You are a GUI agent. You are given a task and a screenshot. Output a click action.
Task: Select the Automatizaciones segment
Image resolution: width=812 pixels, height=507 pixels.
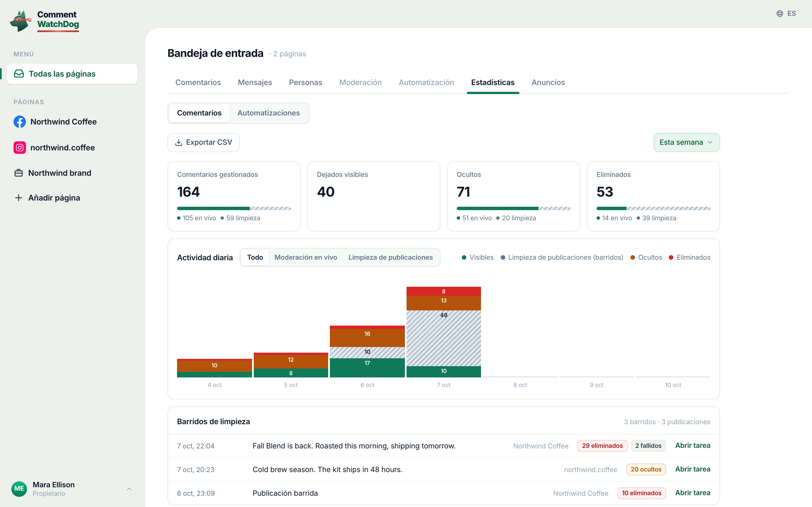coord(268,113)
